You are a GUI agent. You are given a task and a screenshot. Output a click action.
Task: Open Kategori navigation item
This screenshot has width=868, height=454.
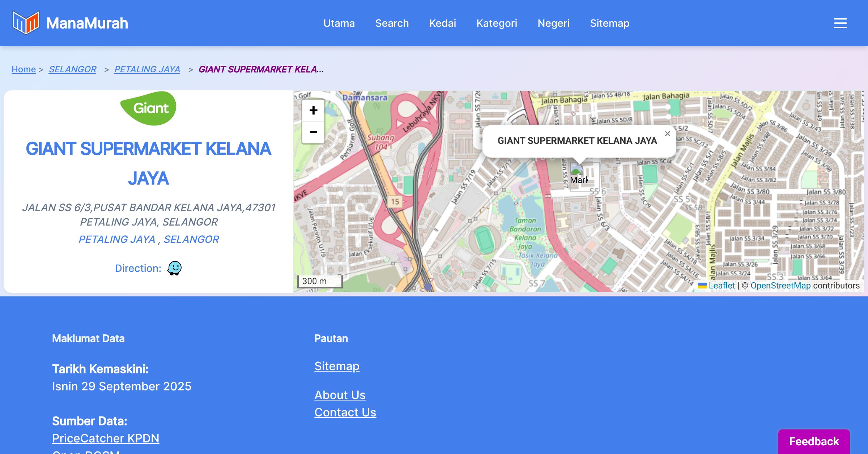(x=497, y=23)
